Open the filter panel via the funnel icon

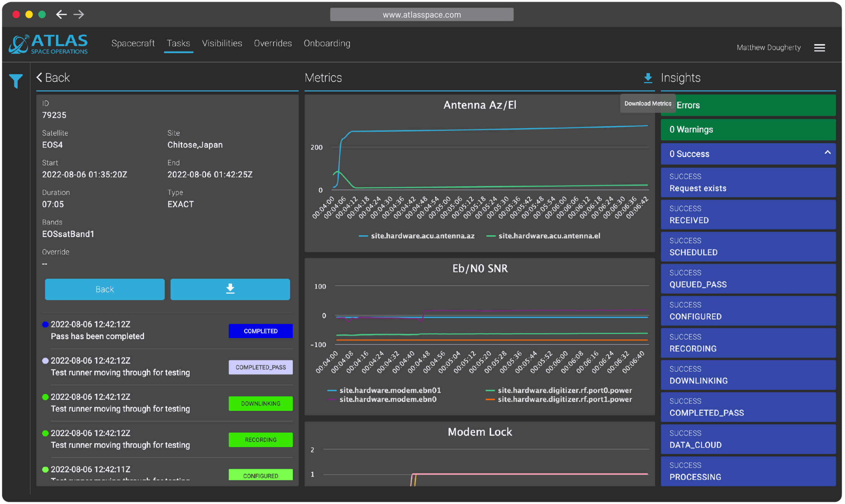point(15,81)
